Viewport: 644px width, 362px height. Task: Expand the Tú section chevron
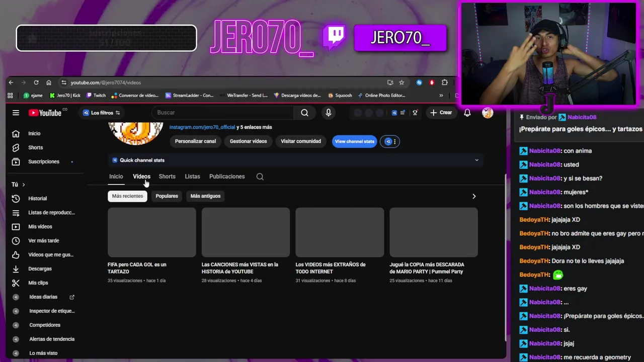(x=23, y=185)
